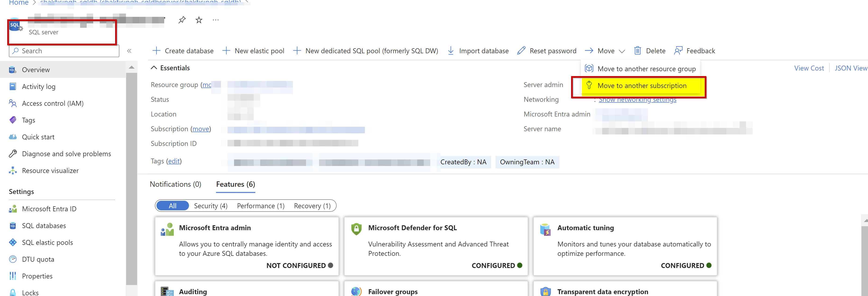Click the Move arrow icon in toolbar

click(589, 51)
